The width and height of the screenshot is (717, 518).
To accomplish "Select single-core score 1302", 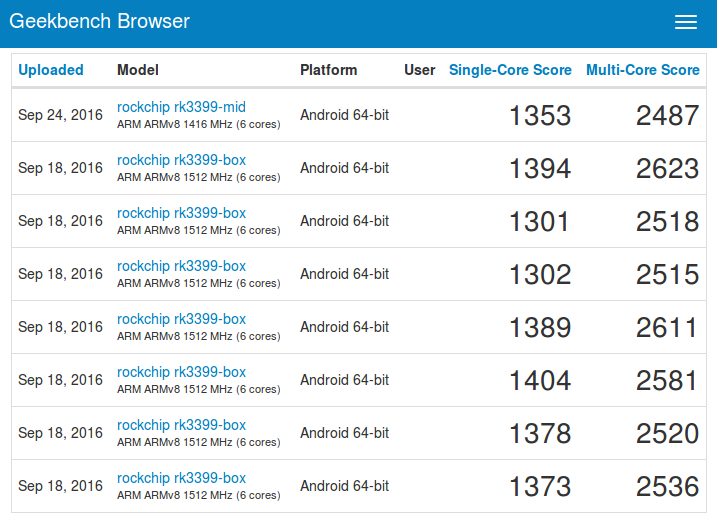I will click(x=540, y=274).
